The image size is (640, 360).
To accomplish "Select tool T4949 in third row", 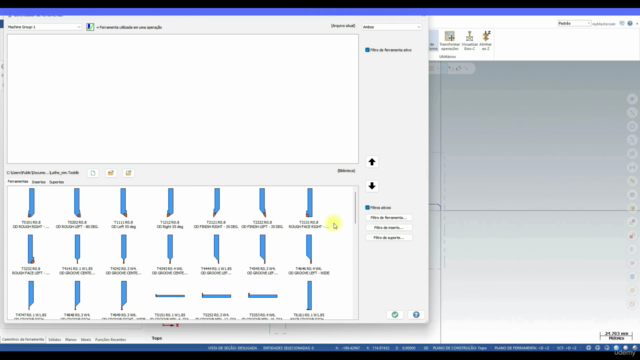I will click(124, 300).
